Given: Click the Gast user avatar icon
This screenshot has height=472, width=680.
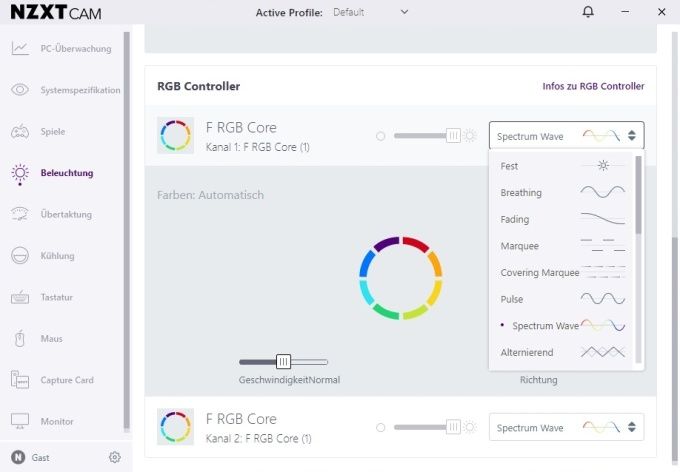Looking at the screenshot, I should [x=18, y=457].
